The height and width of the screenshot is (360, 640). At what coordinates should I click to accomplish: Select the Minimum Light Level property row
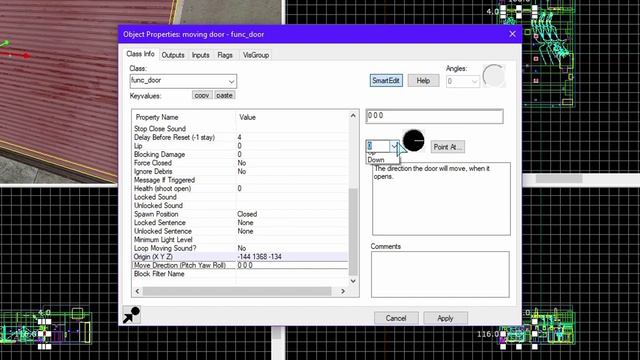click(240, 240)
